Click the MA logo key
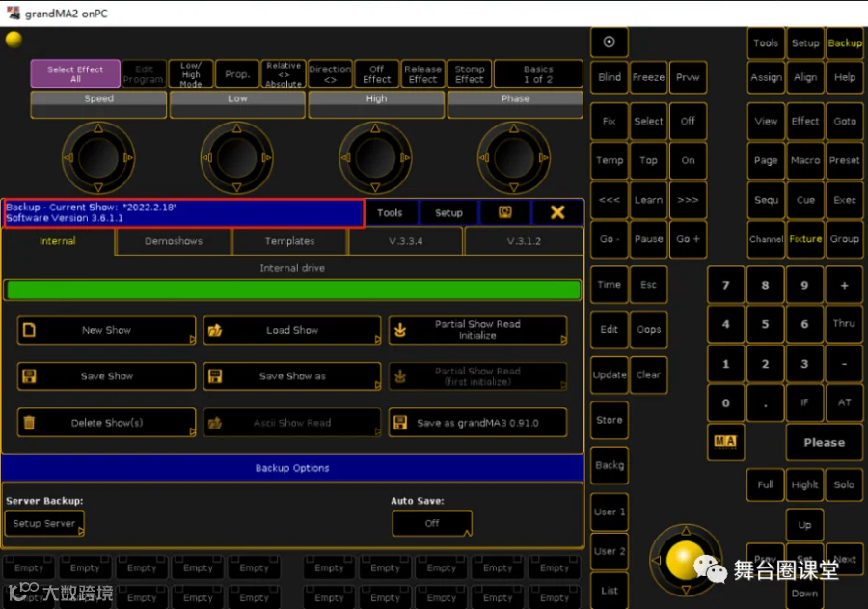Image resolution: width=868 pixels, height=609 pixels. point(725,442)
